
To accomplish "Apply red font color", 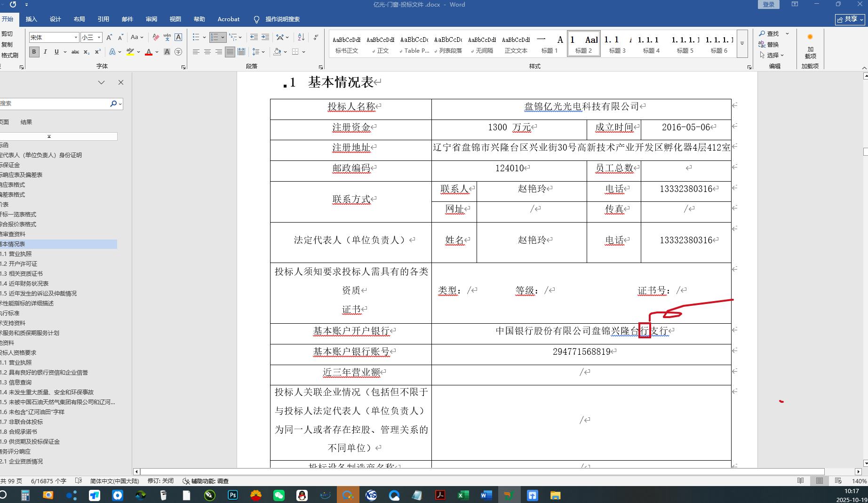I will pyautogui.click(x=149, y=52).
